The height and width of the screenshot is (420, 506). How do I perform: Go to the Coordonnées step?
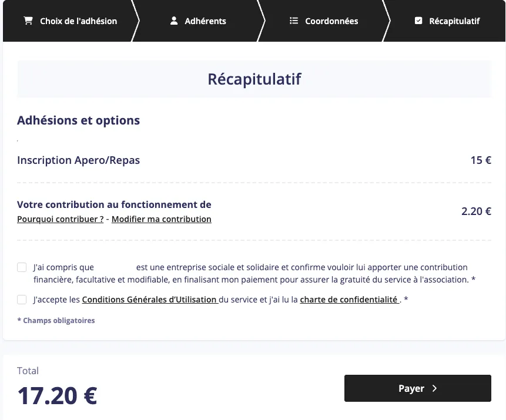point(324,21)
